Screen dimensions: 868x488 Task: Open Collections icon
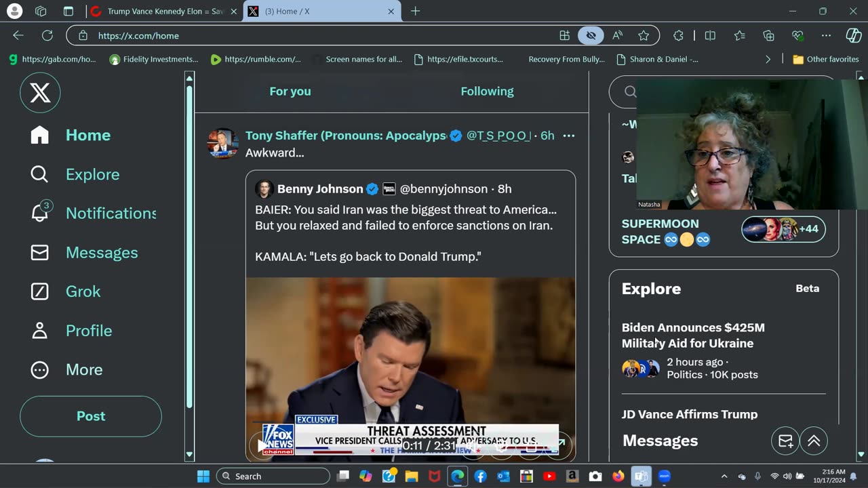tap(768, 35)
